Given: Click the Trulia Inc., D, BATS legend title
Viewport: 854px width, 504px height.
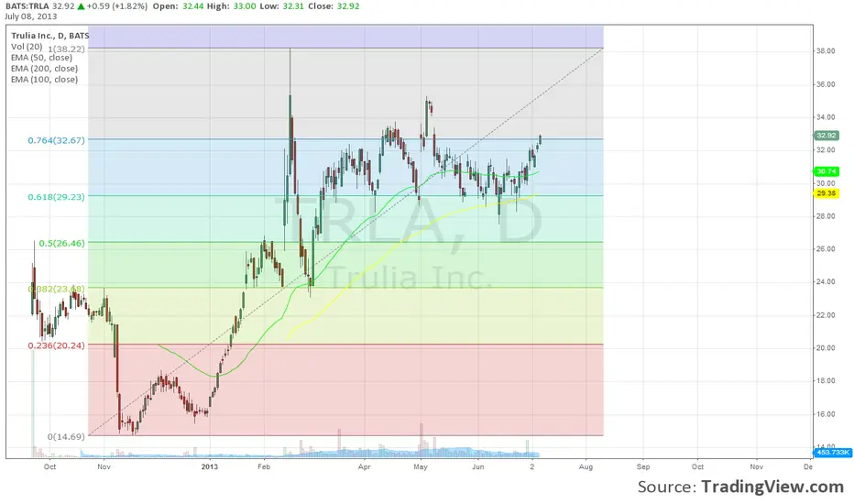Looking at the screenshot, I should pos(49,36).
